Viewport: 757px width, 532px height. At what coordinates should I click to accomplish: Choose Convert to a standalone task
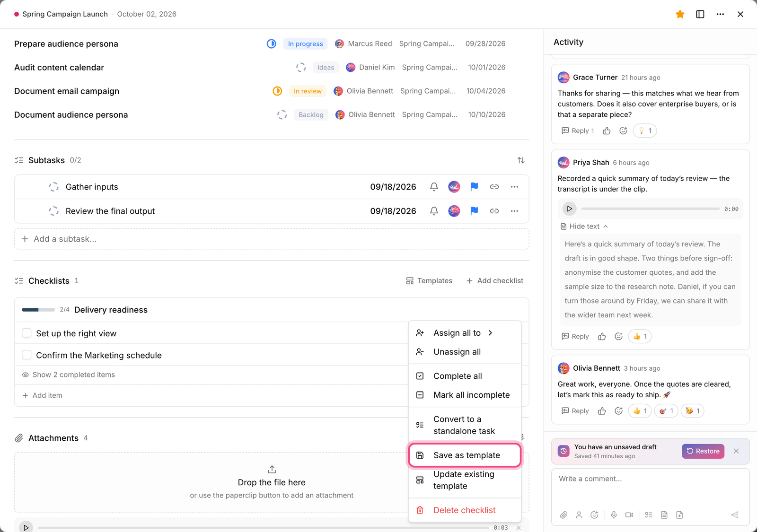465,425
